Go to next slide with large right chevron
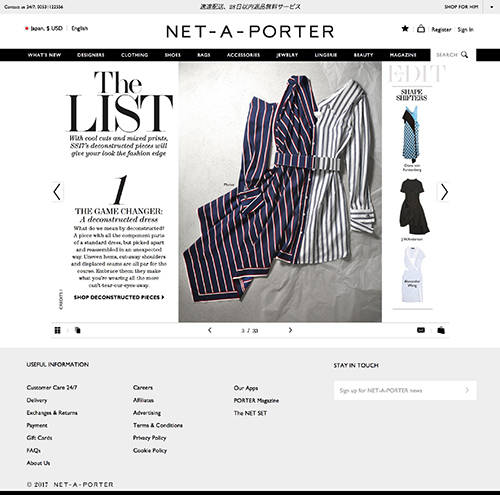This screenshot has width=500, height=495. tap(444, 192)
